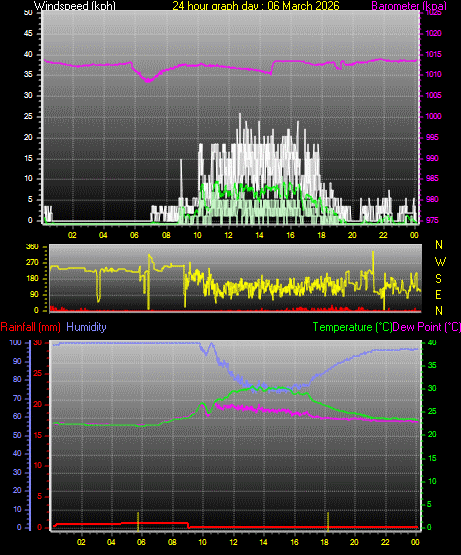Click the "990" barometer axis value
The width and height of the screenshot is (461, 555).
[x=432, y=158]
